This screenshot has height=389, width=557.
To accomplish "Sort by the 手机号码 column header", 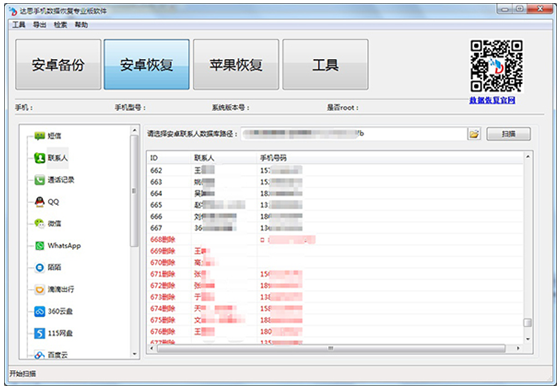I will 390,158.
